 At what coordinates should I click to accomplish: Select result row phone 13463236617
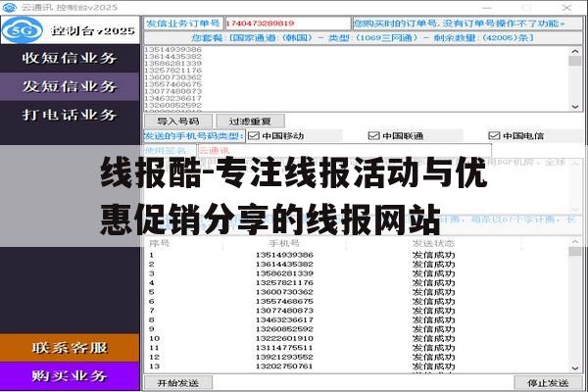pos(284,320)
